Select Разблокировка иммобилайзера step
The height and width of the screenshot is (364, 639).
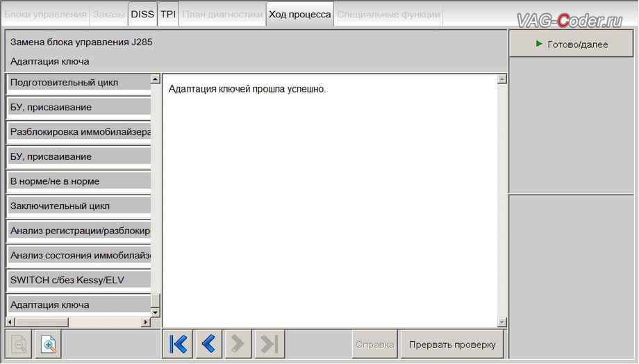(x=79, y=132)
